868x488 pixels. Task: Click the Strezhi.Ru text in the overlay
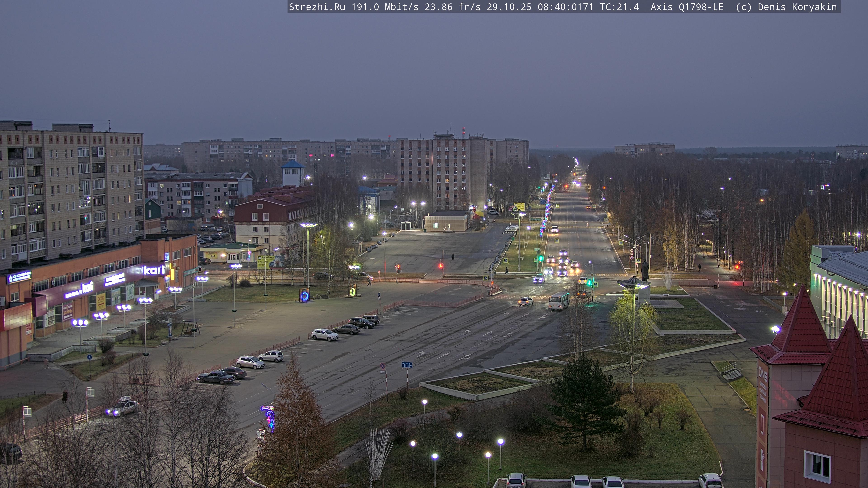[x=317, y=7]
